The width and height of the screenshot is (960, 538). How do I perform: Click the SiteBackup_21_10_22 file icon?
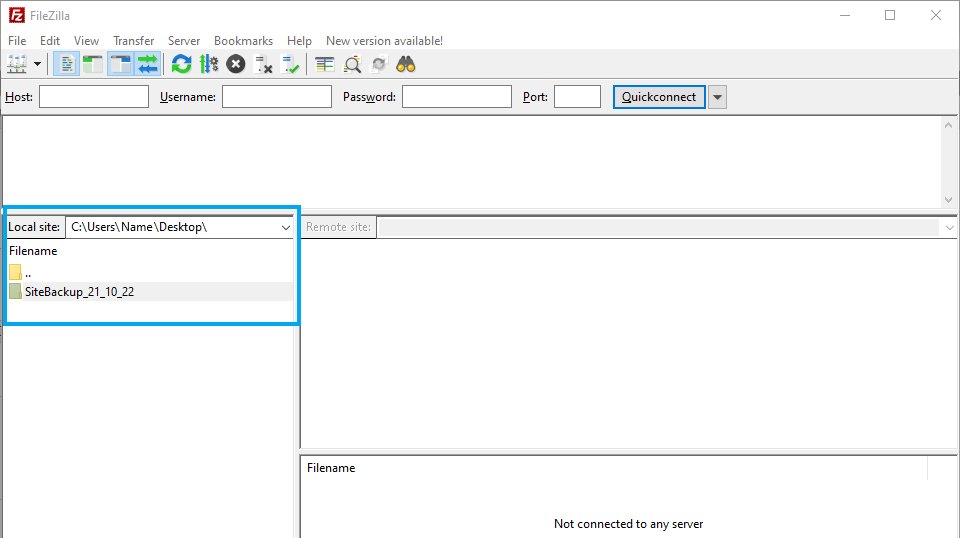click(x=15, y=291)
